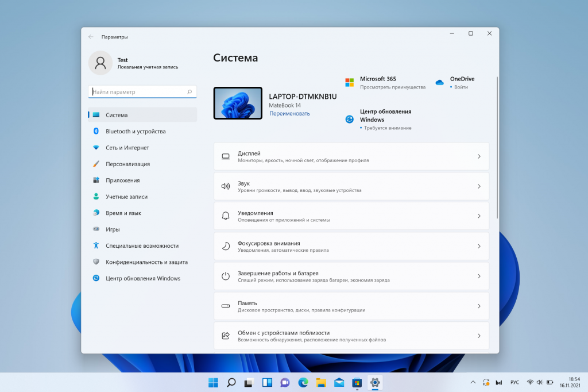
Task: Click the search magnifier in Найти параметр
Action: 189,92
